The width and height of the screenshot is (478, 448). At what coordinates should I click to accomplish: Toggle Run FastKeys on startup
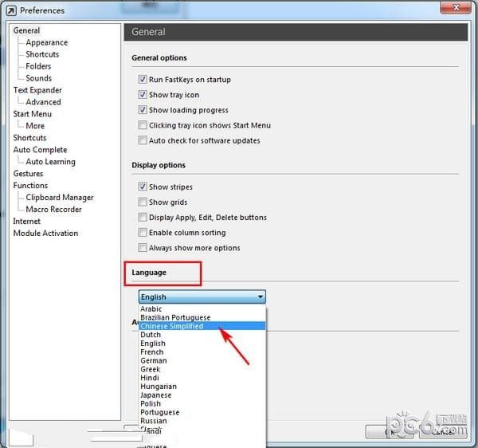[143, 79]
